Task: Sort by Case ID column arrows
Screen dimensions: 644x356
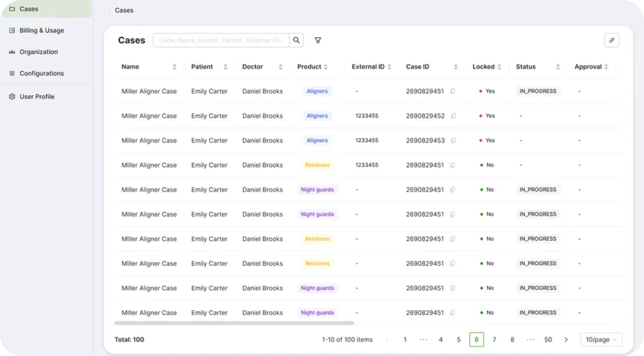Action: pyautogui.click(x=456, y=67)
